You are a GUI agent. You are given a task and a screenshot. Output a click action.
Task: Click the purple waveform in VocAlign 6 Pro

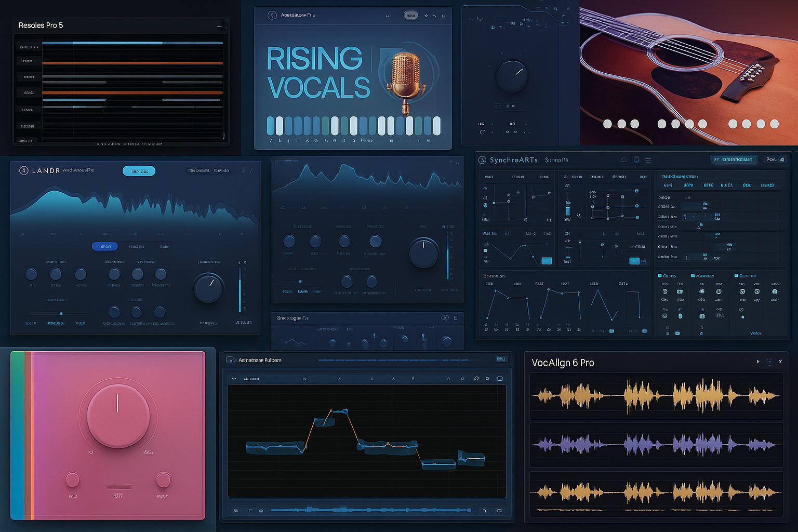point(656,445)
